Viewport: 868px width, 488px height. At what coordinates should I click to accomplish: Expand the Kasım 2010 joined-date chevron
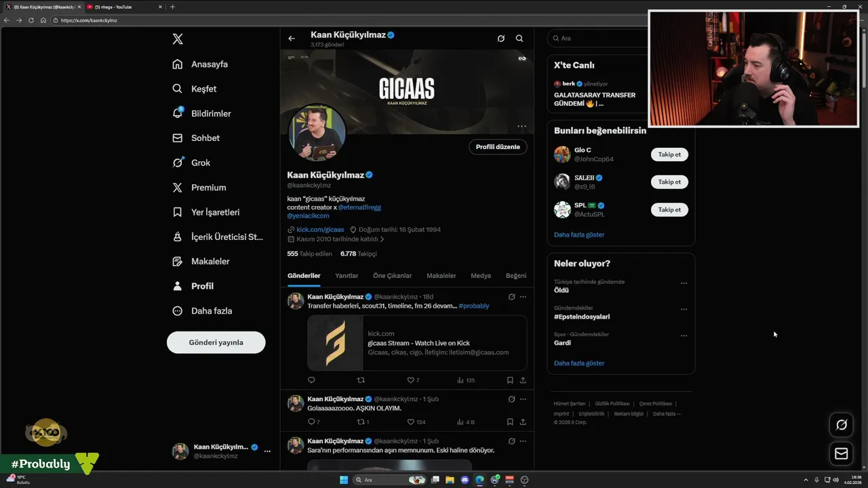click(x=382, y=239)
